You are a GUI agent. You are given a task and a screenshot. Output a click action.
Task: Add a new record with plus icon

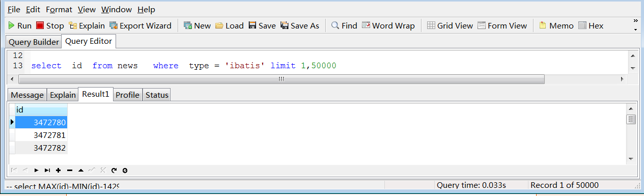59,170
